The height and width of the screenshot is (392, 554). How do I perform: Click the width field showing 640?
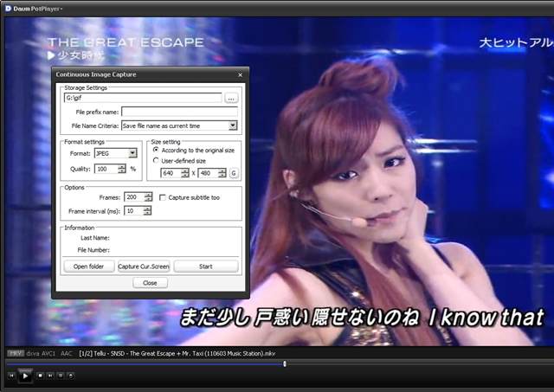171,173
